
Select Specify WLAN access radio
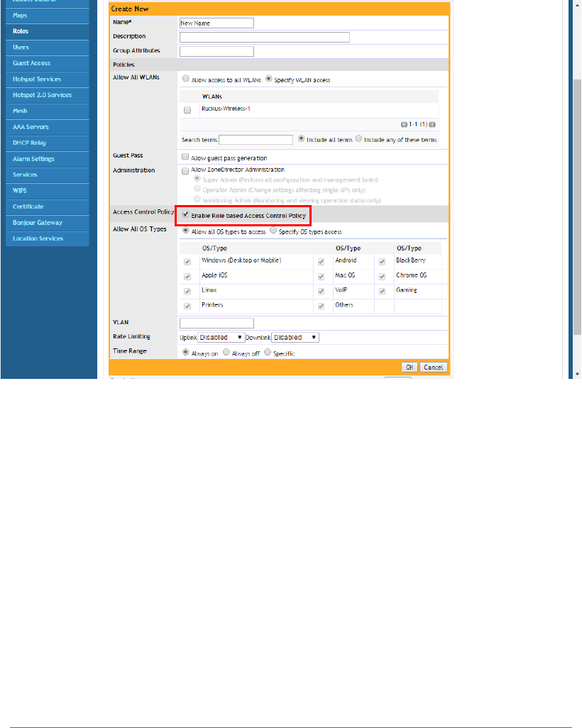[x=268, y=79]
